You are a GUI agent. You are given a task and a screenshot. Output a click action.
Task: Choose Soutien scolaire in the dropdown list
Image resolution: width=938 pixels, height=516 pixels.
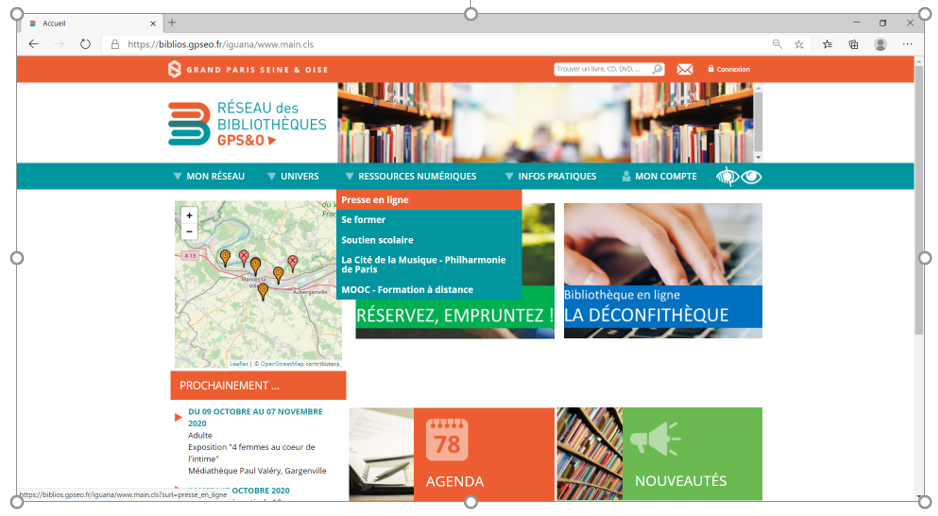tap(377, 240)
